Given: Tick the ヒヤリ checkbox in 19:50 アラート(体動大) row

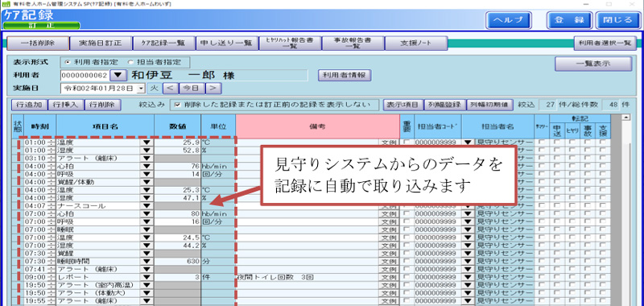Looking at the screenshot, I should pyautogui.click(x=572, y=293).
